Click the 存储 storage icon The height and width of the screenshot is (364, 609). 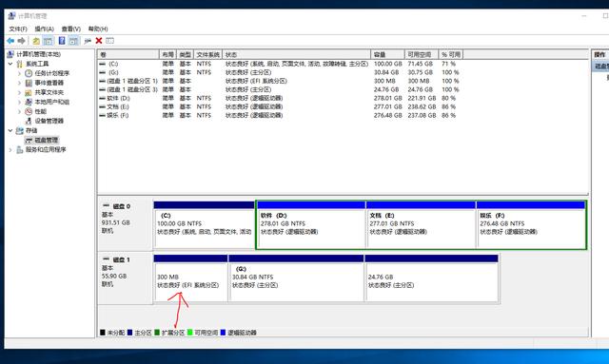20,130
